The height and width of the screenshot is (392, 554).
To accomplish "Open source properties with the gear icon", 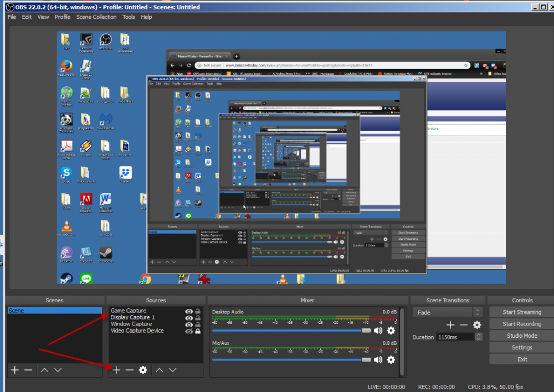I will [143, 370].
